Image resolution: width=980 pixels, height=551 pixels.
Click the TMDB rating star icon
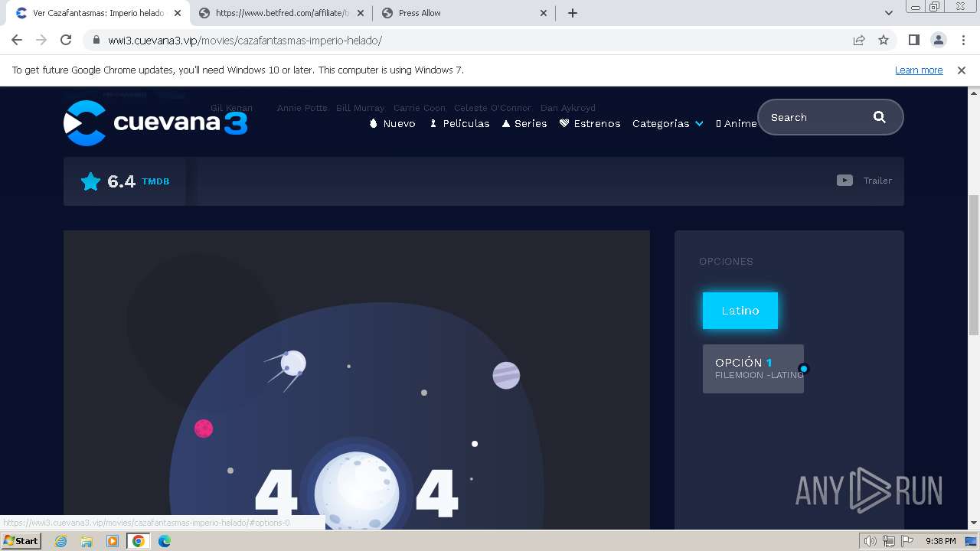tap(90, 181)
